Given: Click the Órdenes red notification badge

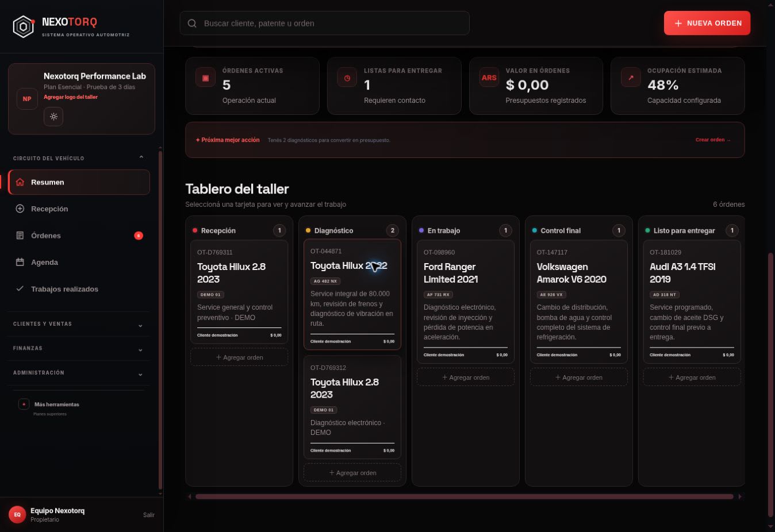Looking at the screenshot, I should [139, 236].
